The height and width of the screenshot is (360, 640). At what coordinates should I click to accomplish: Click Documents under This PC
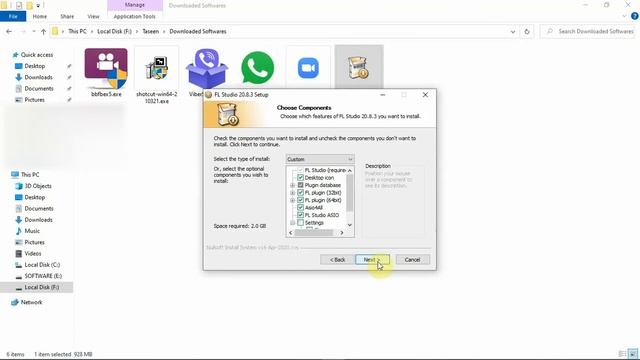pyautogui.click(x=39, y=209)
